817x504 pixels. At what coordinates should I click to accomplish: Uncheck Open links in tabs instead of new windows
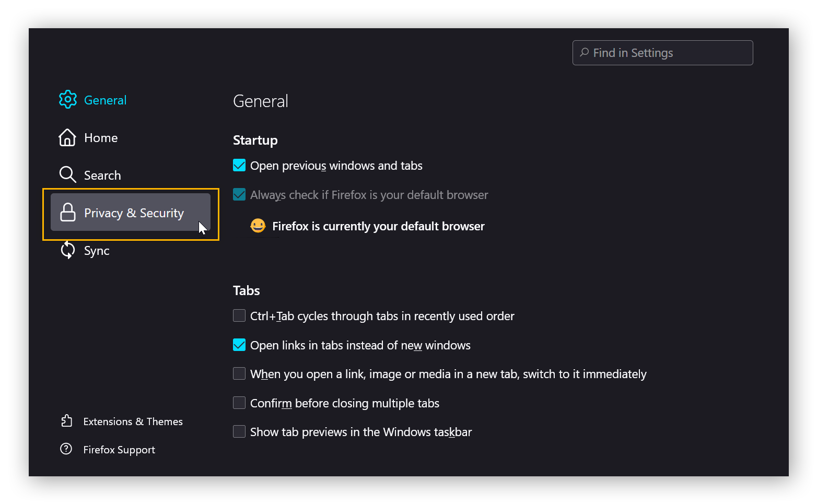[x=239, y=345]
